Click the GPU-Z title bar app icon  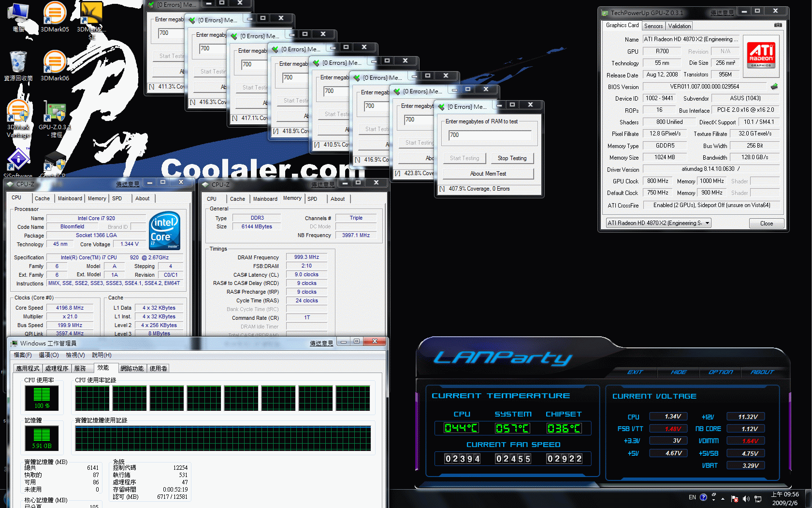click(x=605, y=13)
